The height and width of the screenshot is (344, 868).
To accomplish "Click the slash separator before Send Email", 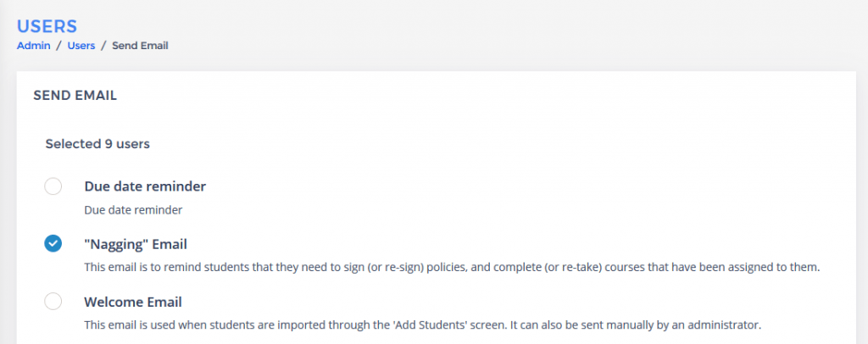I will tap(103, 46).
